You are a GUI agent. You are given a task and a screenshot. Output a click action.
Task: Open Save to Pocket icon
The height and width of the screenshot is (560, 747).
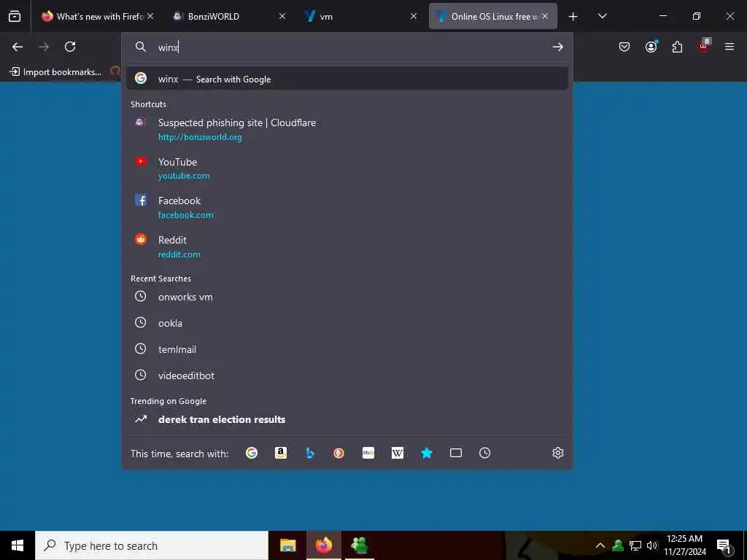tap(624, 47)
